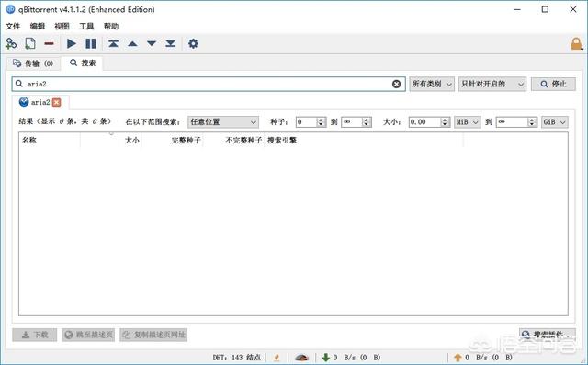
Task: Adjust the minimum size spinner arrows
Action: tap(445, 122)
